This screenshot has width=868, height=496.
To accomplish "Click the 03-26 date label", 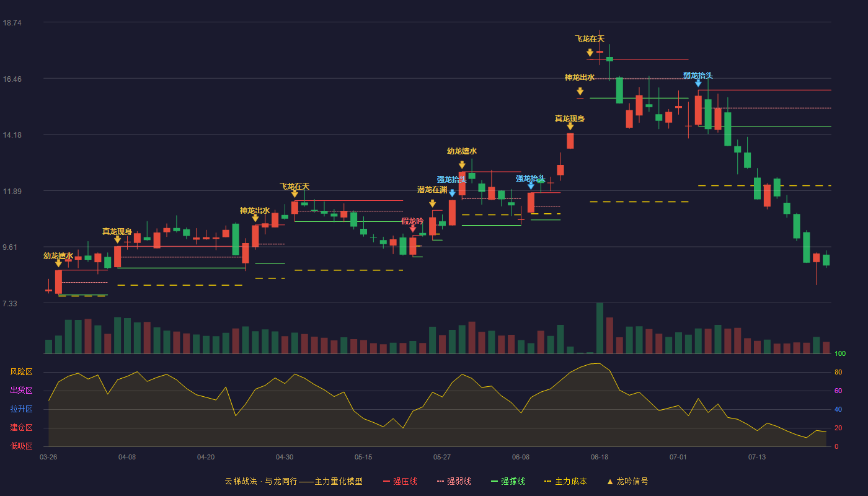I will coord(48,457).
